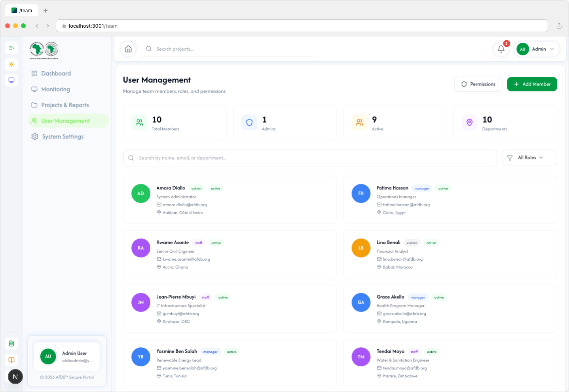Screen dimensions: 569x392
Task: Collapse the sidebar with the menu toggle icon
Action: [11, 48]
